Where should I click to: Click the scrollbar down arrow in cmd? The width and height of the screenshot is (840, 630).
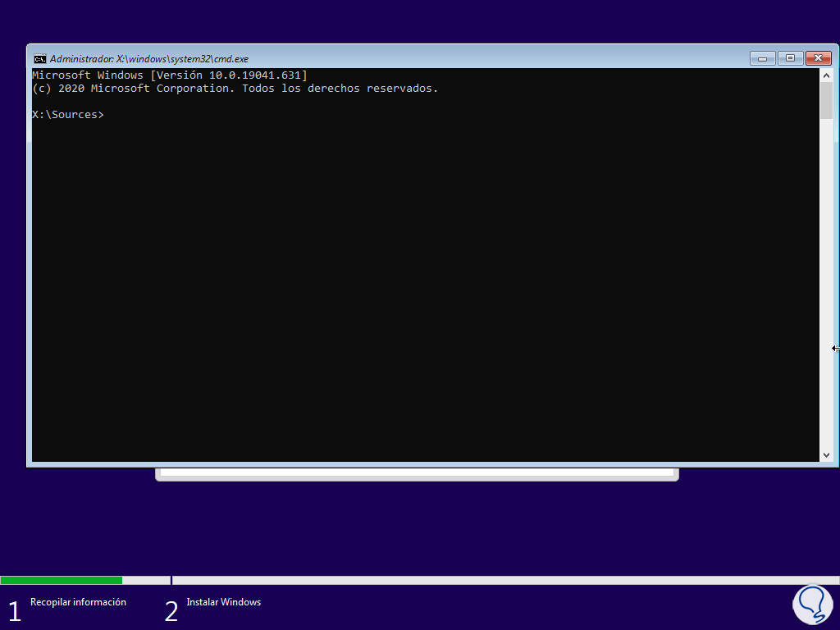click(826, 454)
